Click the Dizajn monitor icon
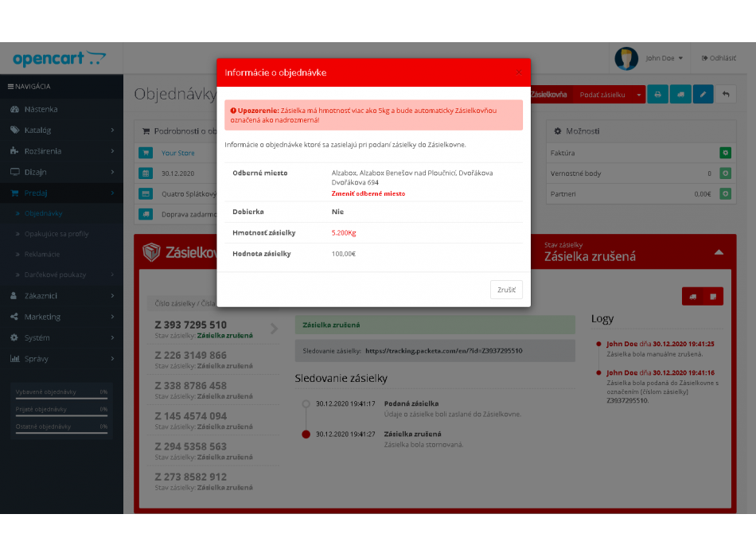756x557 pixels. (x=14, y=172)
